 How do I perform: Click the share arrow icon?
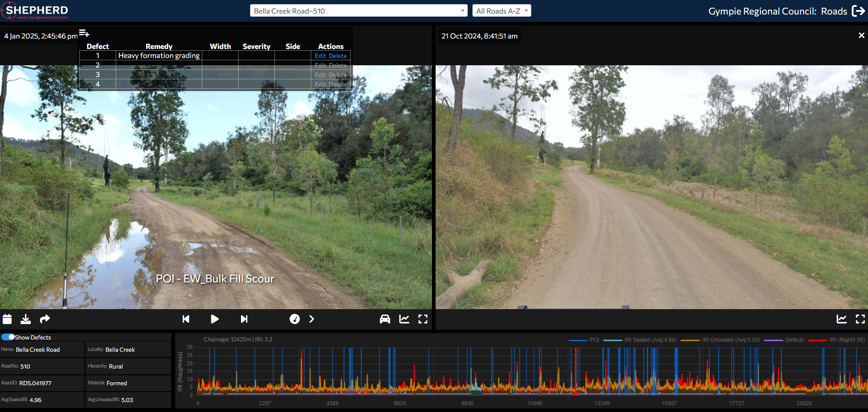coord(45,319)
